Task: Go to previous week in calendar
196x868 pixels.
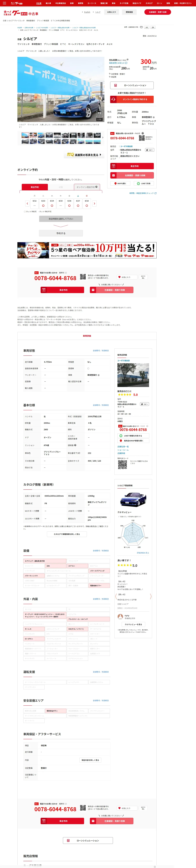Action: (x=27, y=204)
